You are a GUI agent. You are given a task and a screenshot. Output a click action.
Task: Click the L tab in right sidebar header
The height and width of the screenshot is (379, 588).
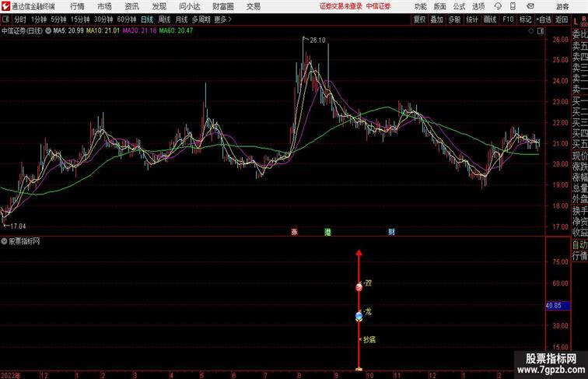tap(576, 22)
